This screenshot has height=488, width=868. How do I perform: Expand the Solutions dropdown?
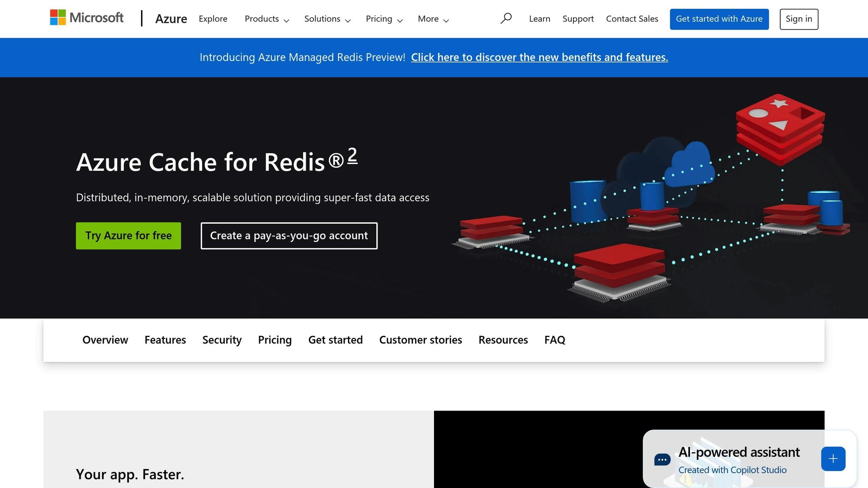tap(328, 19)
